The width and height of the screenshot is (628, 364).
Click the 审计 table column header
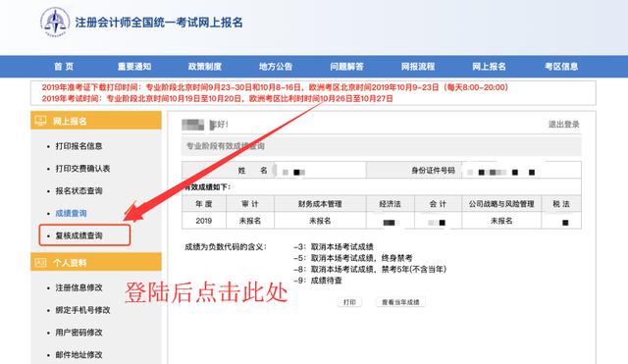tap(250, 204)
